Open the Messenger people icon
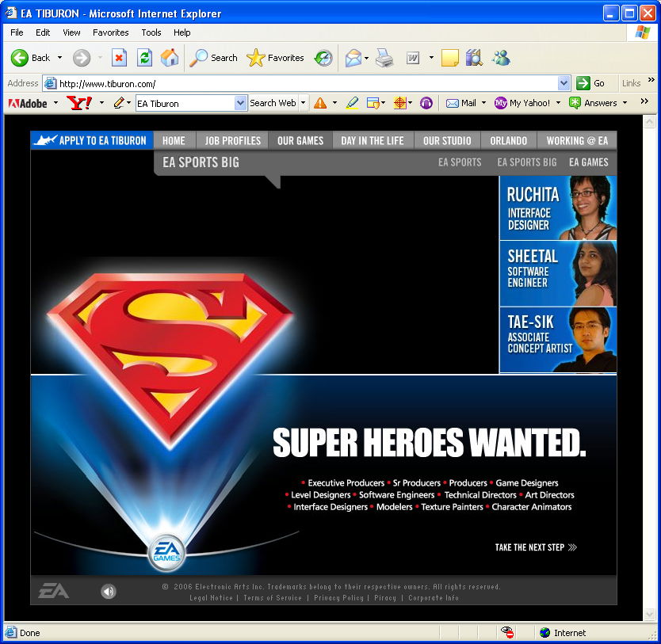The image size is (661, 644). coord(501,58)
